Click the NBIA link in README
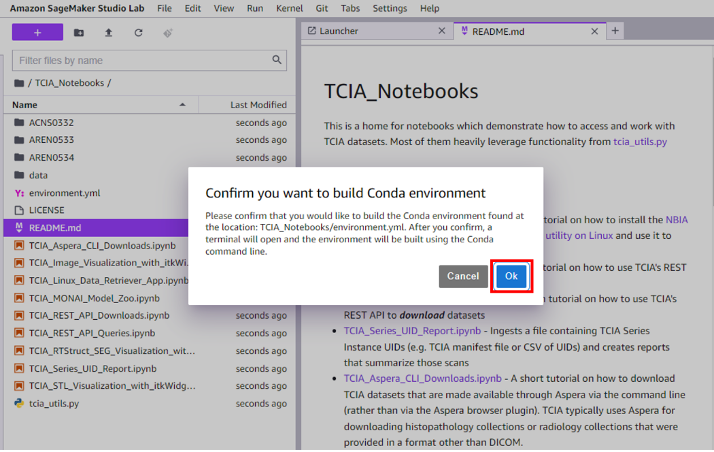The image size is (714, 452). point(677,220)
